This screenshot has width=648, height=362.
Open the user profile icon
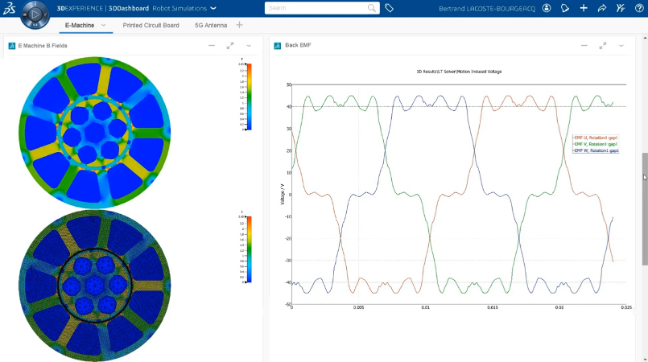tap(546, 8)
